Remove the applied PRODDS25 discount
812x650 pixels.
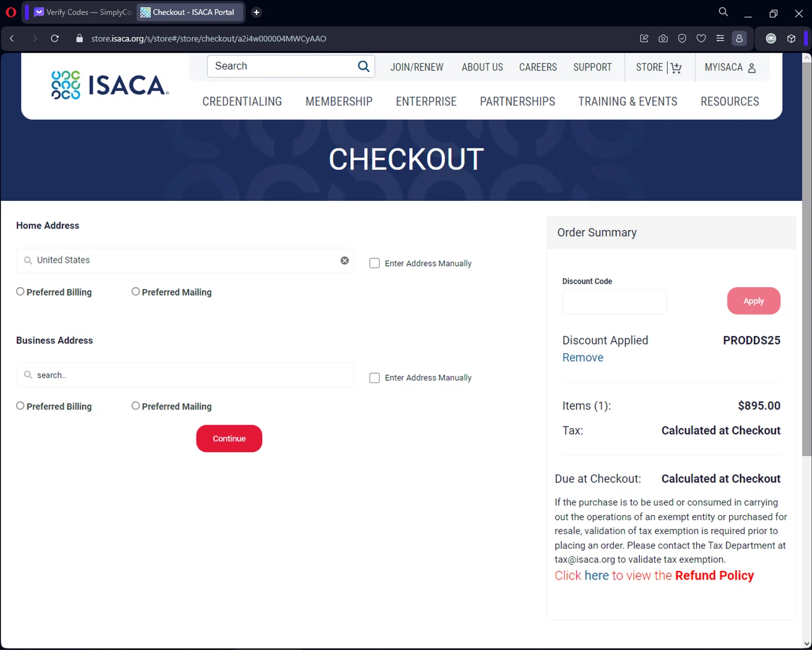pyautogui.click(x=583, y=357)
